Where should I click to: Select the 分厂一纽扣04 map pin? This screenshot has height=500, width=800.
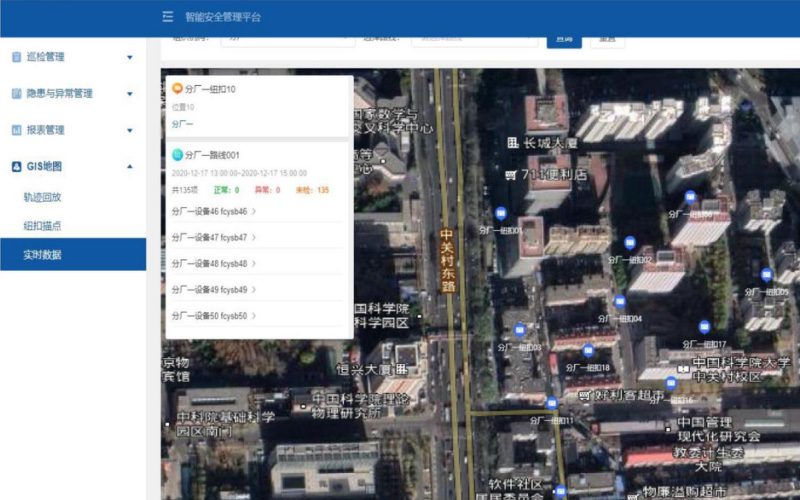(x=620, y=301)
